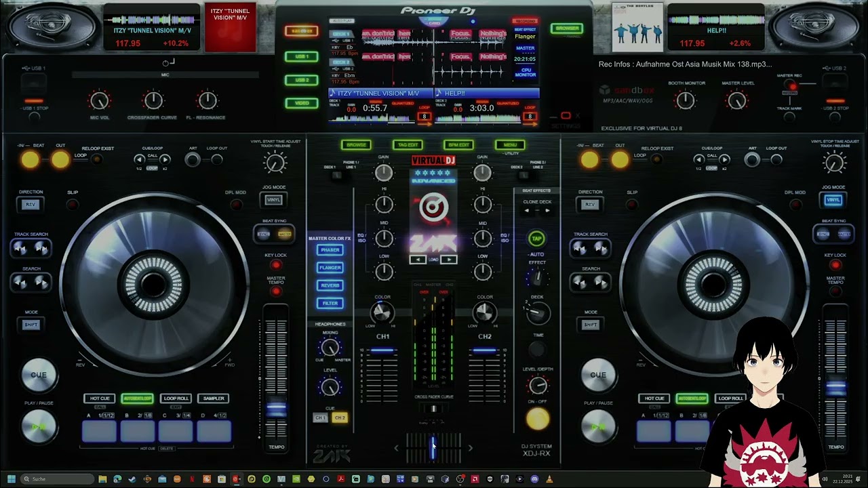This screenshot has height=488, width=868.
Task: Toggle Master Tempo on left deck
Action: coord(275,291)
